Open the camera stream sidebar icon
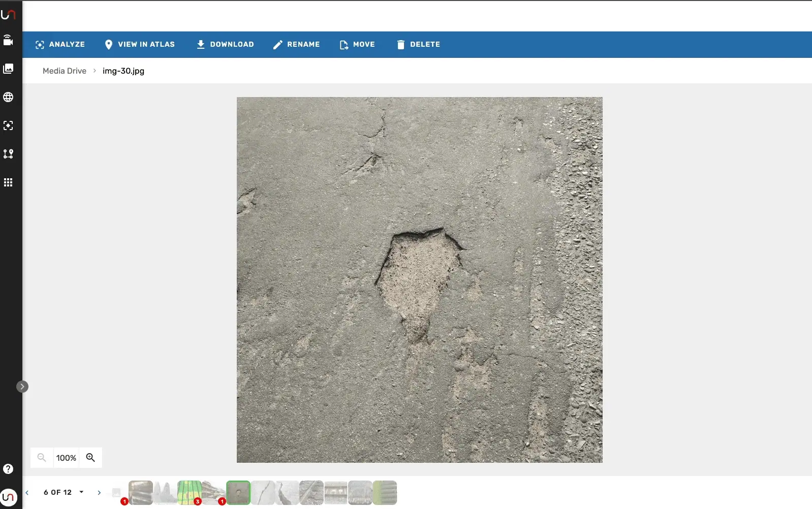Image resolution: width=812 pixels, height=509 pixels. point(9,41)
